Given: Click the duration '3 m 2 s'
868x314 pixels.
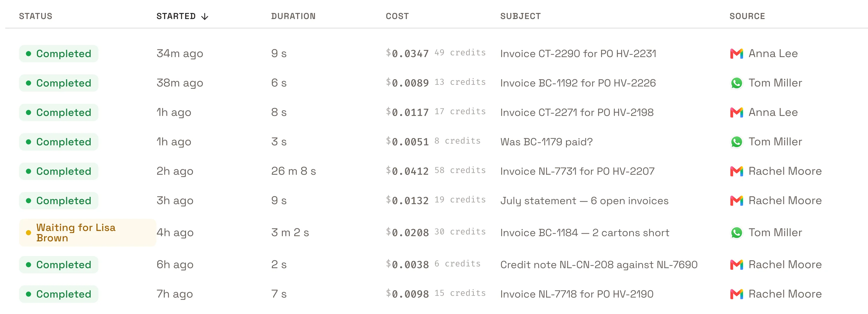Looking at the screenshot, I should point(290,233).
